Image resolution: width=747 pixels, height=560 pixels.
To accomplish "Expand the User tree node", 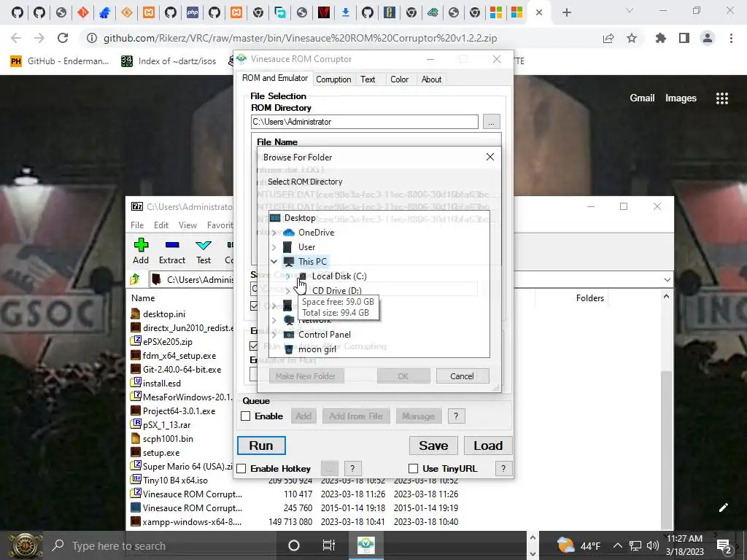I will click(x=274, y=247).
